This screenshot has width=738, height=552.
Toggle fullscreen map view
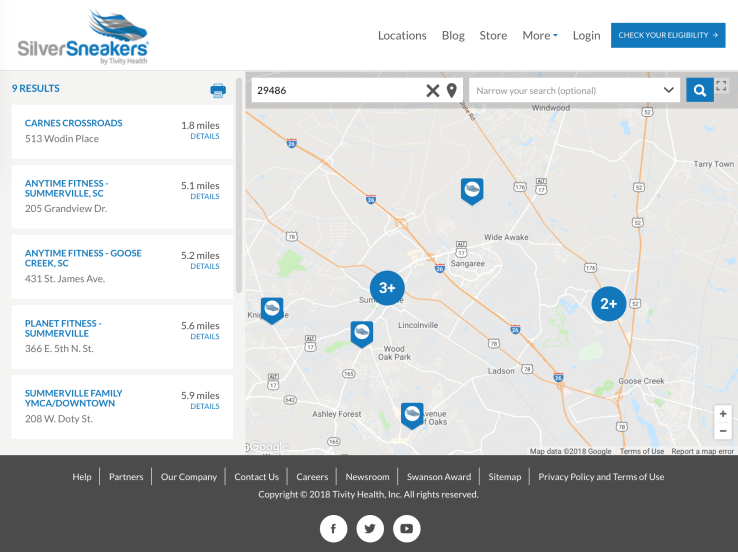click(723, 87)
